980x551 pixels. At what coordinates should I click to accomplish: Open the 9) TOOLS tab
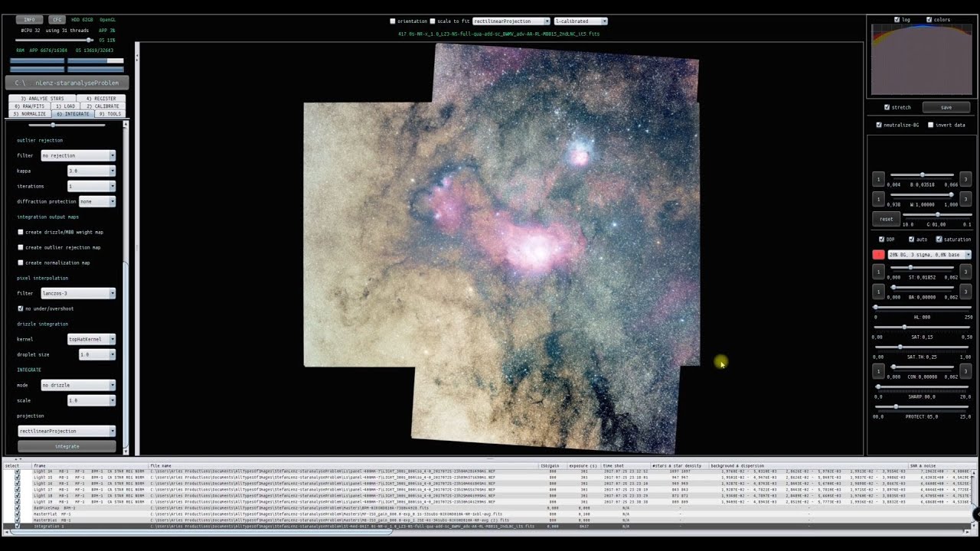pos(109,113)
